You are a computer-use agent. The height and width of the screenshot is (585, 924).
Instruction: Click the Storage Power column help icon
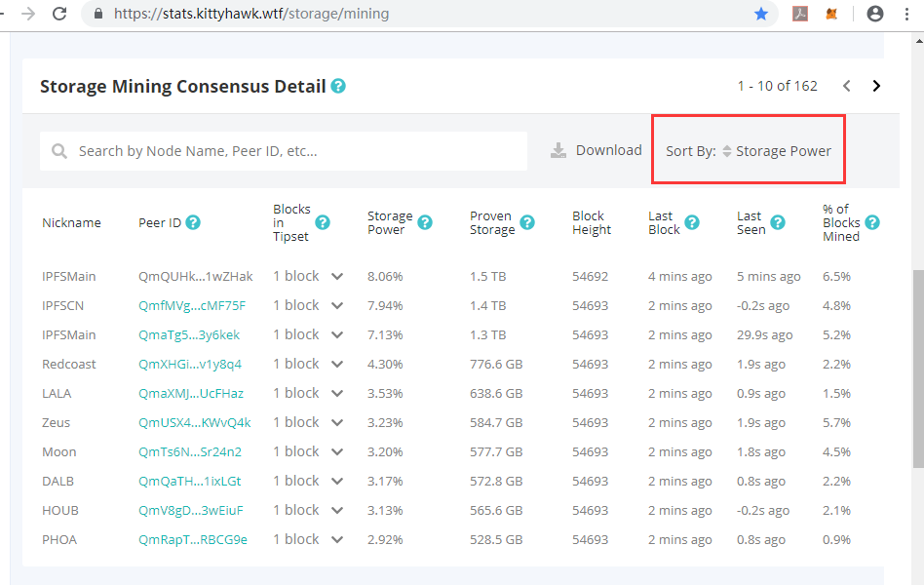[425, 222]
